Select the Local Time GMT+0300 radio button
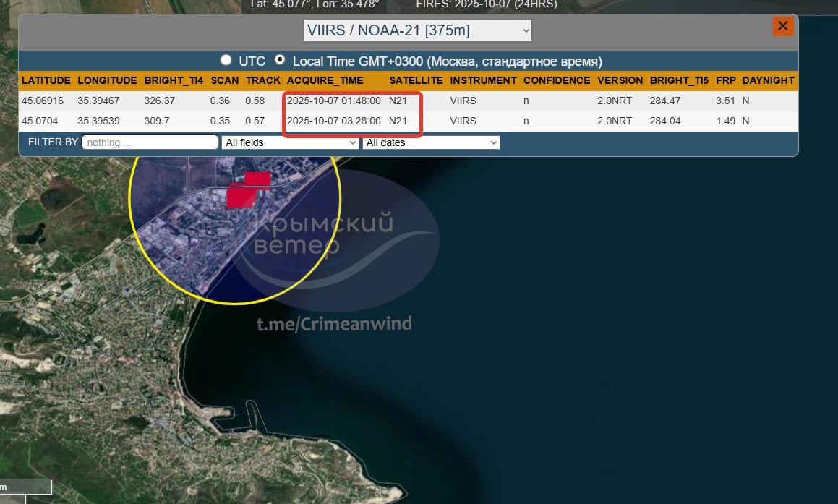The image size is (838, 504). [x=279, y=61]
